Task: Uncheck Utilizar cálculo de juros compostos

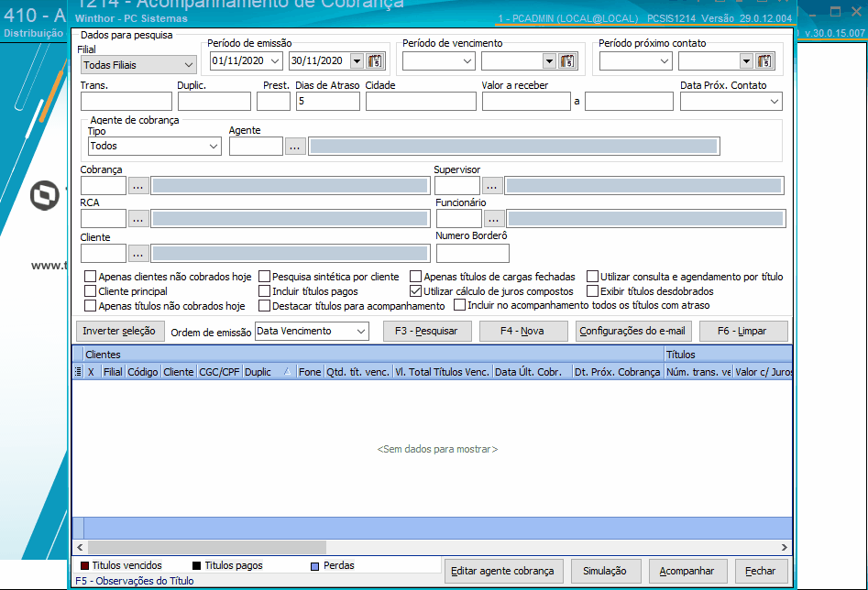Action: click(x=416, y=290)
